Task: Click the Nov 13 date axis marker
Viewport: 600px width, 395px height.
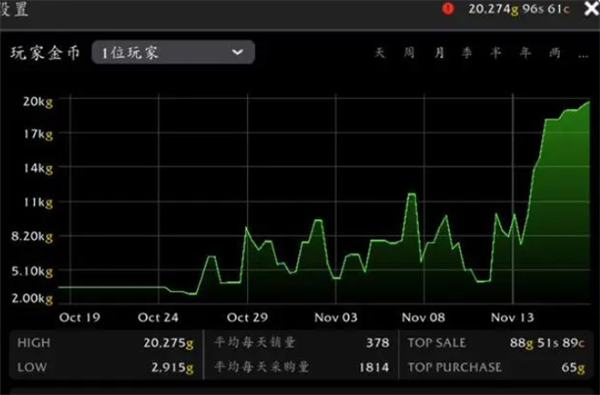Action: (x=512, y=317)
